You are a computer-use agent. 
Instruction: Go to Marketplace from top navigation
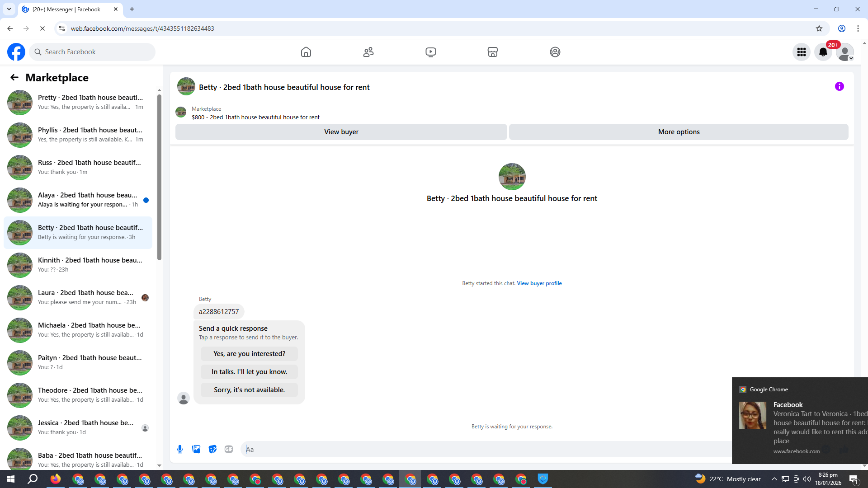[492, 52]
